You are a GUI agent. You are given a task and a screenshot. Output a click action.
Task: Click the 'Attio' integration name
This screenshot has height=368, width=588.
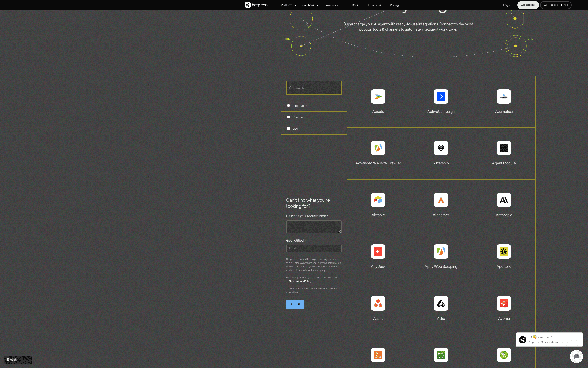pyautogui.click(x=441, y=318)
